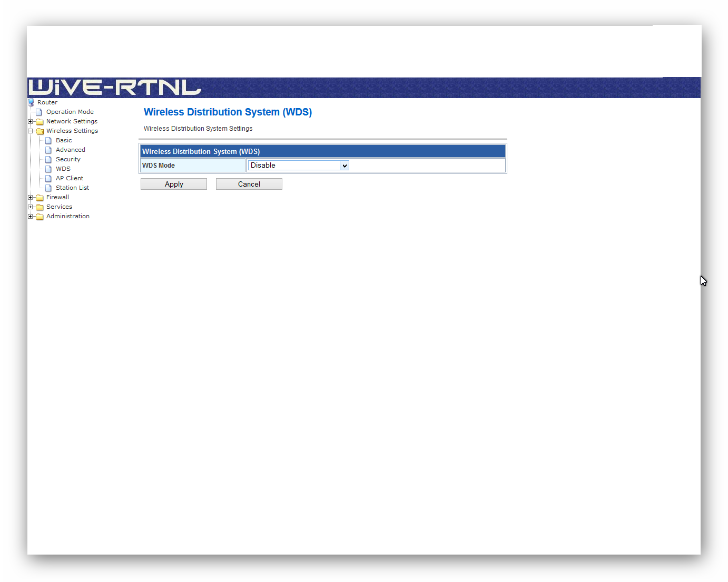Open the Router root link

point(47,102)
